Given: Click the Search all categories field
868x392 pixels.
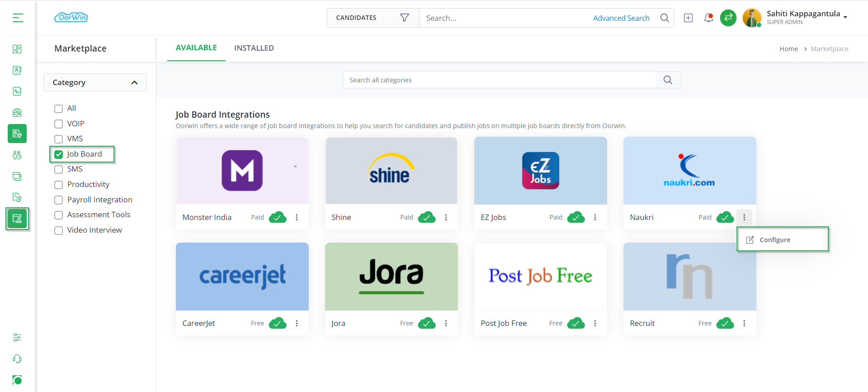Looking at the screenshot, I should click(499, 80).
